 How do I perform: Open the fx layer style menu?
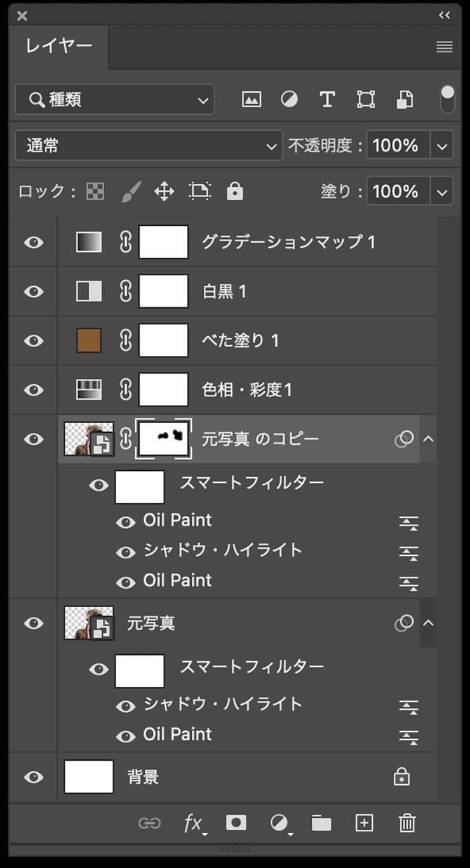(x=194, y=824)
